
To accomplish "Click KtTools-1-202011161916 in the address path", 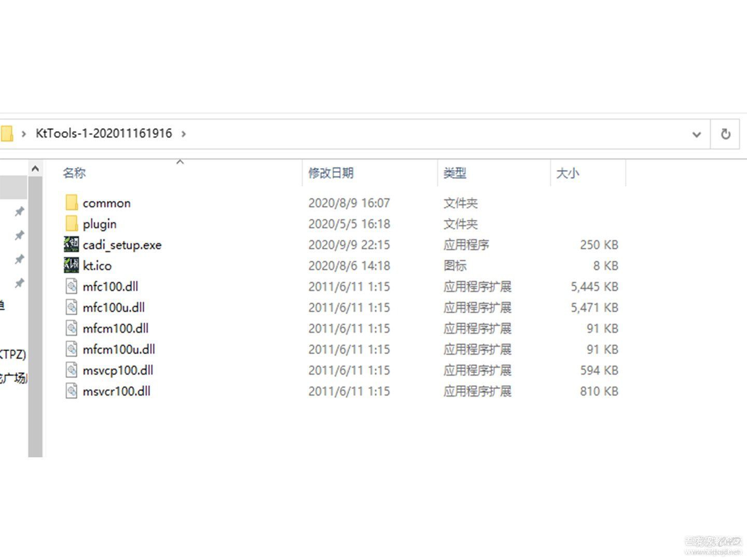I will click(104, 134).
